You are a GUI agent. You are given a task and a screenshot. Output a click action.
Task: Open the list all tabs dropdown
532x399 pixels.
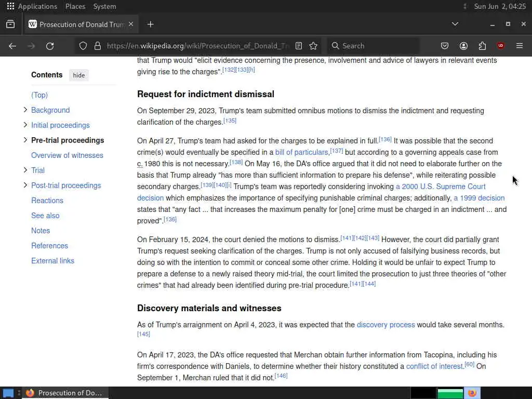click(x=455, y=24)
